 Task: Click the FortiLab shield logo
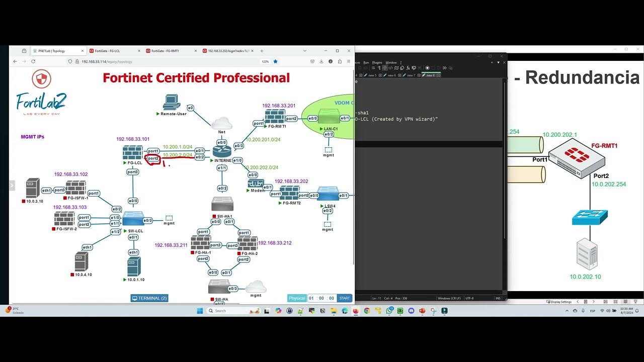(41, 79)
